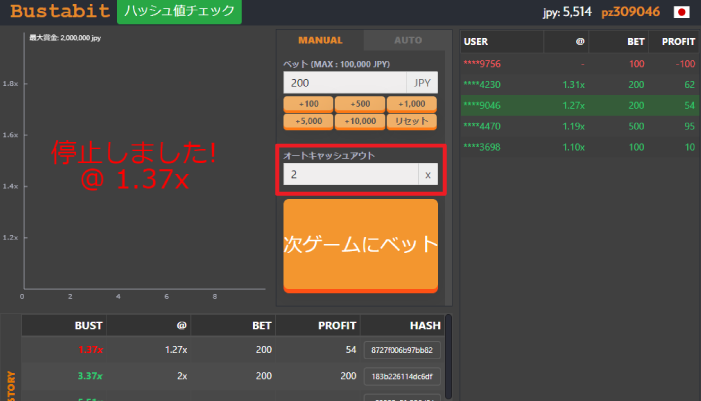The height and width of the screenshot is (401, 701).
Task: Click the Bustabit logo
Action: (x=60, y=11)
